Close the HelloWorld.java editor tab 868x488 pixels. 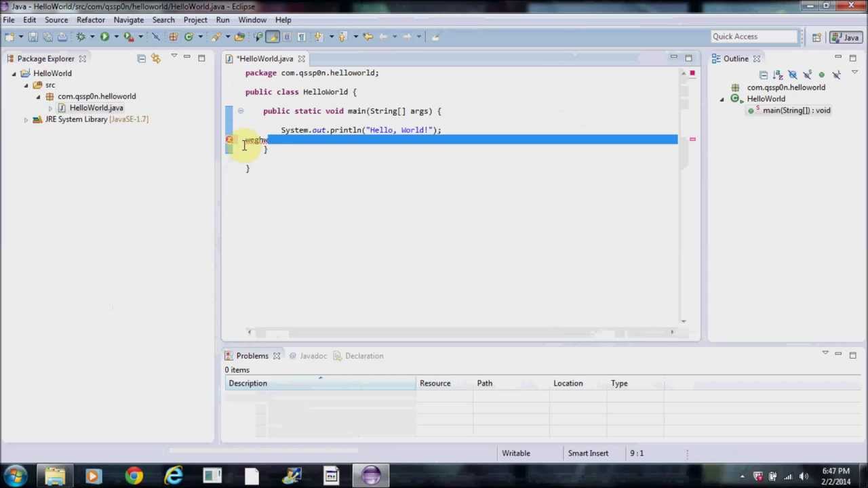pos(301,59)
